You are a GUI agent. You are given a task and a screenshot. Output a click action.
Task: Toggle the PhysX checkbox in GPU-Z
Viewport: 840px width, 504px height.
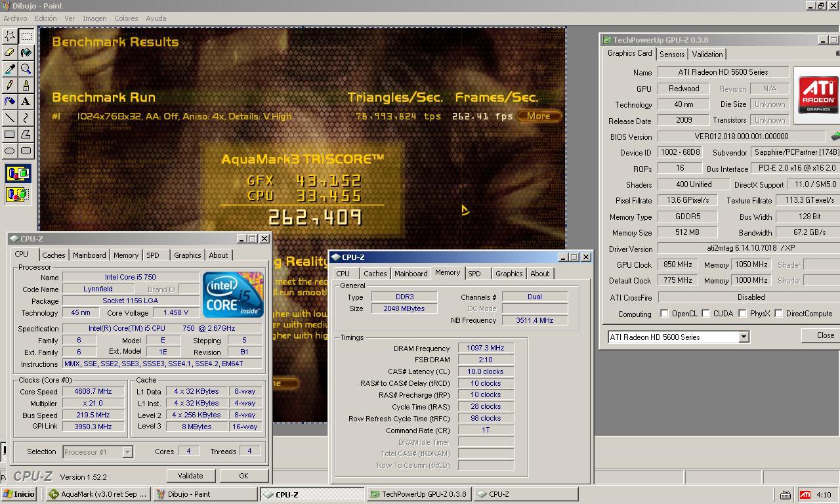742,314
